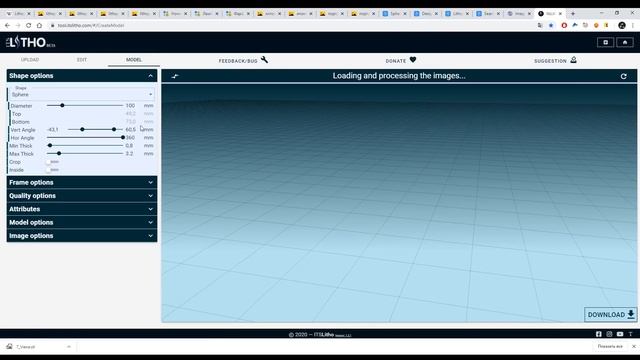Expand the Attributes panel
The width and height of the screenshot is (640, 360).
[82, 209]
